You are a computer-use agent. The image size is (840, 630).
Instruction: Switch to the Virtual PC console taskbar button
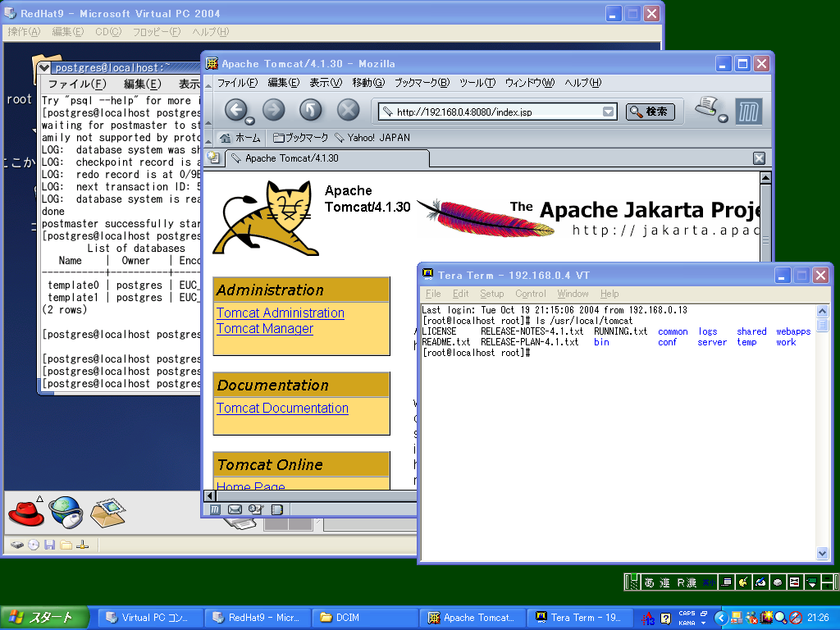[x=151, y=618]
